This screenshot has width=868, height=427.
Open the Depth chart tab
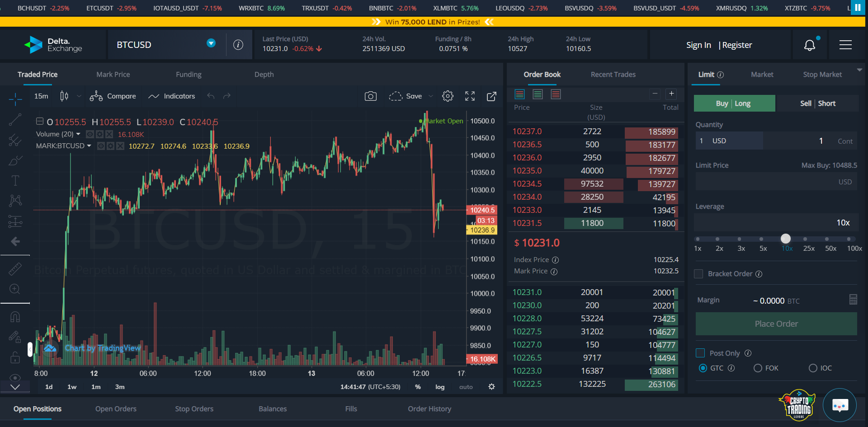coord(264,75)
